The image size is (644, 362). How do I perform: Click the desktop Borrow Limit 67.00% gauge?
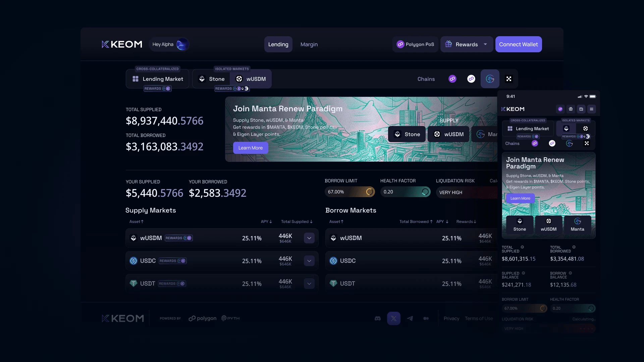pyautogui.click(x=350, y=192)
